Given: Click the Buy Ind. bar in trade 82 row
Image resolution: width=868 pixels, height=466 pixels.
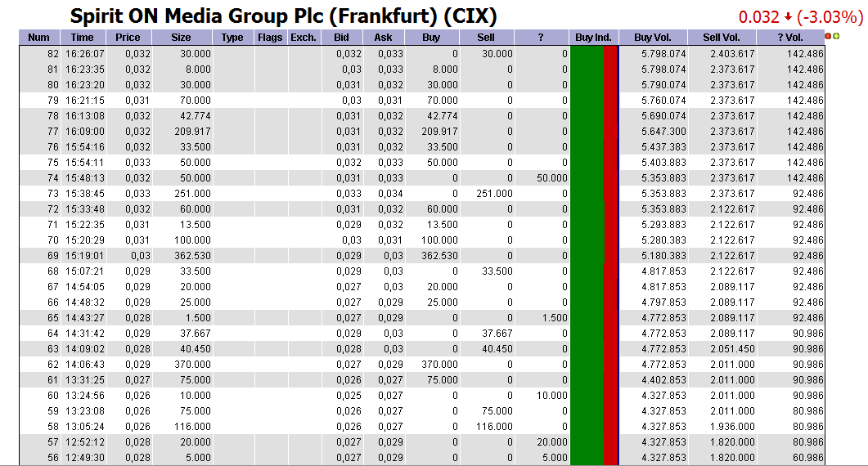Looking at the screenshot, I should click(x=593, y=54).
